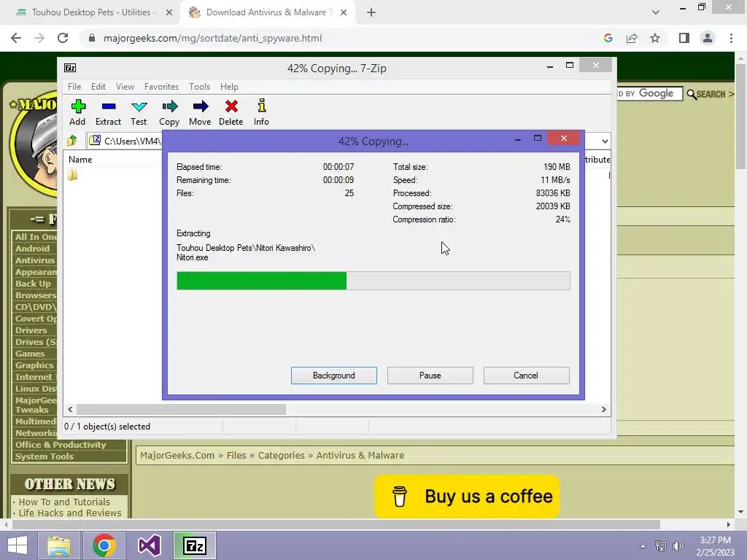Click the Add button in 7-Zip toolbar
Screen dimensions: 747x560
click(77, 112)
